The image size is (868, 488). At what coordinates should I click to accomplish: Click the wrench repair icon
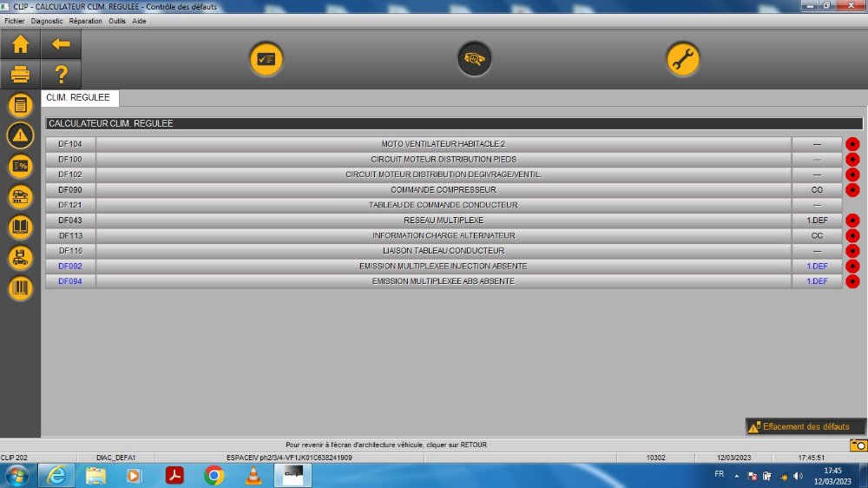click(x=683, y=59)
